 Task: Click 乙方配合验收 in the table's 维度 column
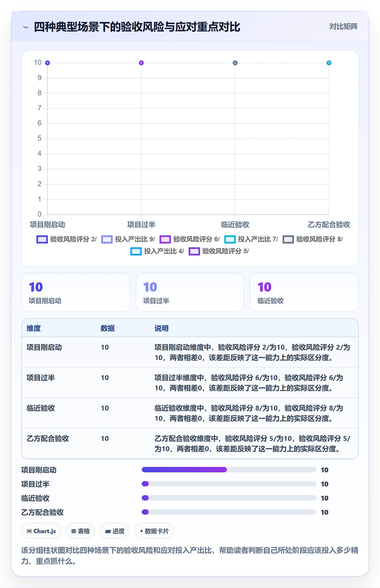48,438
